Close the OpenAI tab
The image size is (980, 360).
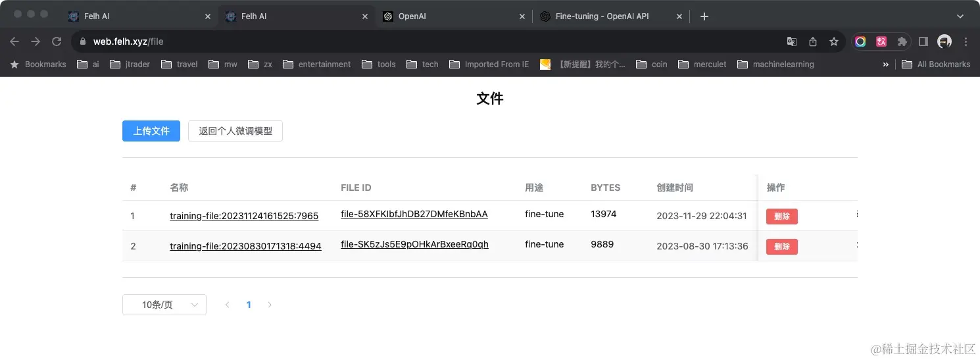coord(522,16)
